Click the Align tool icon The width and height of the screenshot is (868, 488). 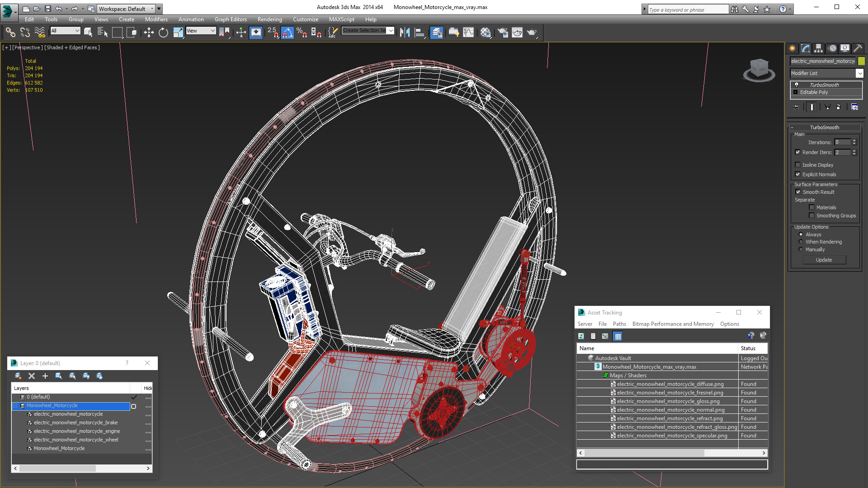point(420,32)
